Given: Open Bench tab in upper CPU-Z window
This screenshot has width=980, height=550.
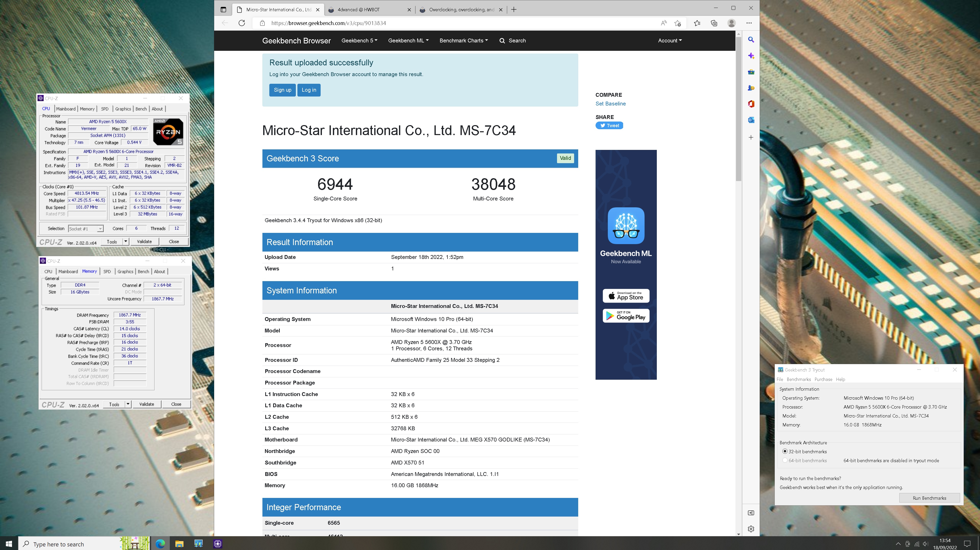Looking at the screenshot, I should point(141,109).
